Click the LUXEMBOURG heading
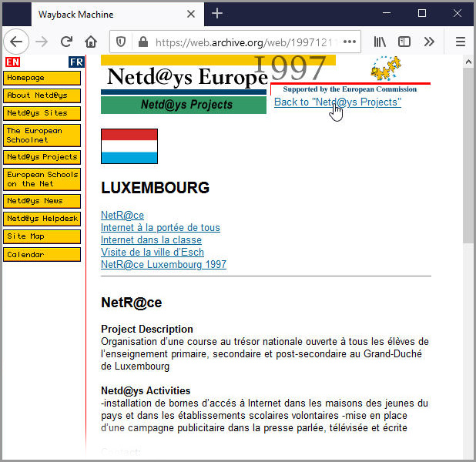 click(156, 188)
